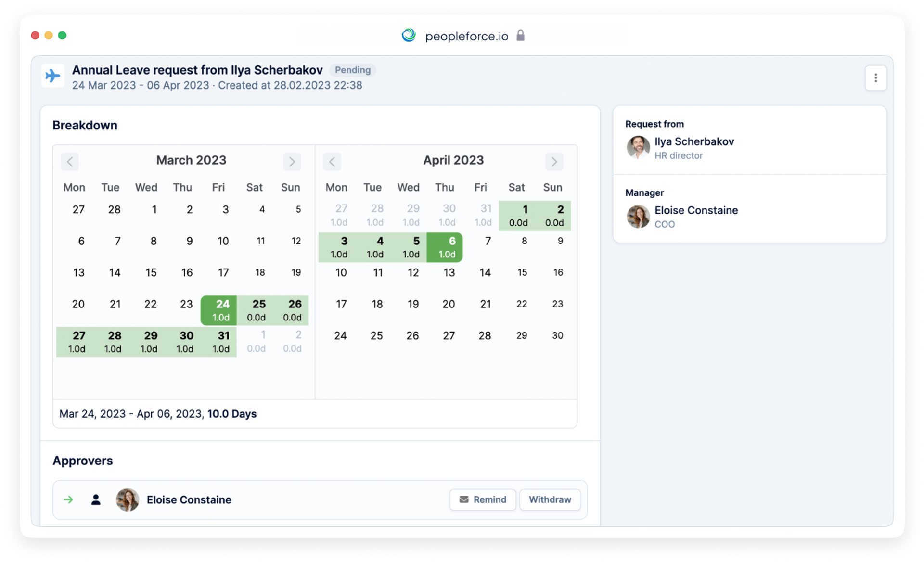Click April 14 in the calendar
This screenshot has width=924, height=563.
coord(485,273)
